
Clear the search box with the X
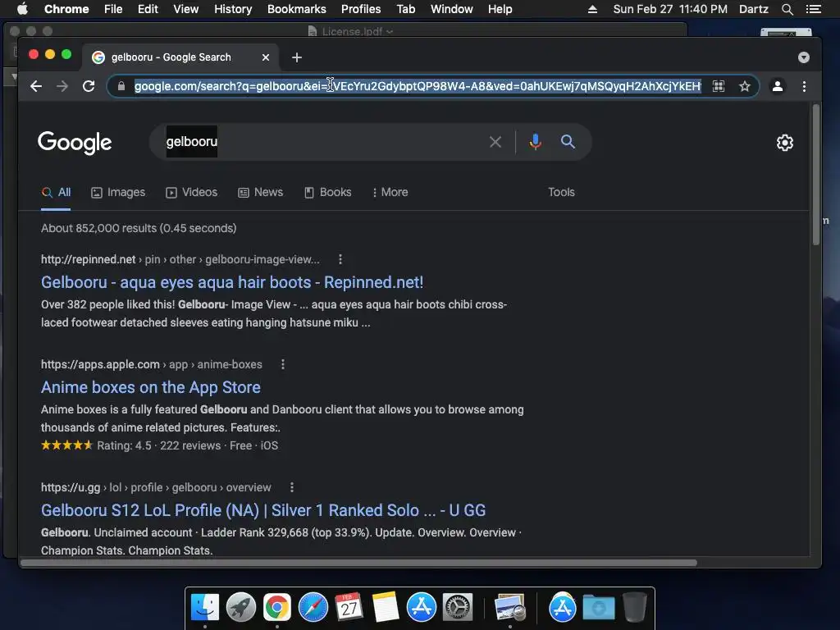pos(495,142)
